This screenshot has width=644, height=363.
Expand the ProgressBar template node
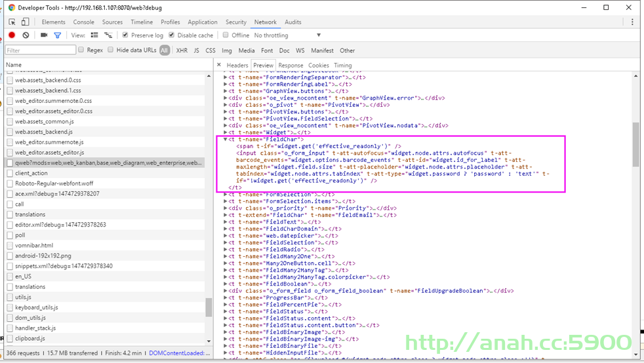point(225,297)
